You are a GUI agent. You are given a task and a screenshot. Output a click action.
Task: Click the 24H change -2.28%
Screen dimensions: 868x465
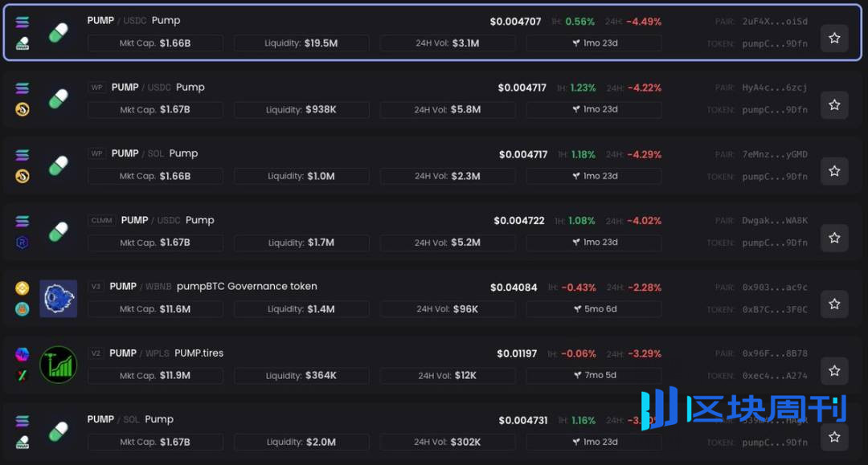click(x=645, y=288)
